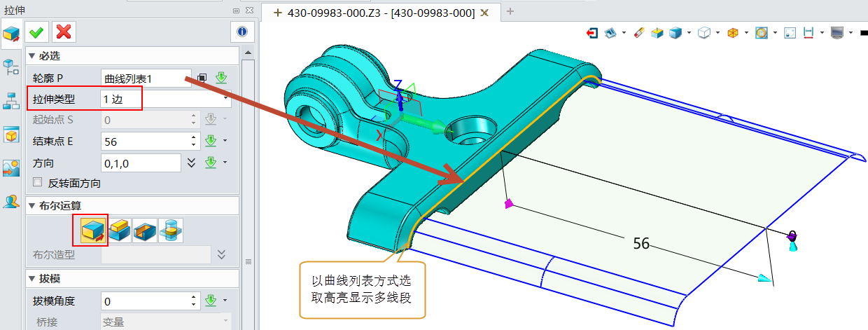
Task: Click the 结束点 E value field
Action: pos(145,142)
